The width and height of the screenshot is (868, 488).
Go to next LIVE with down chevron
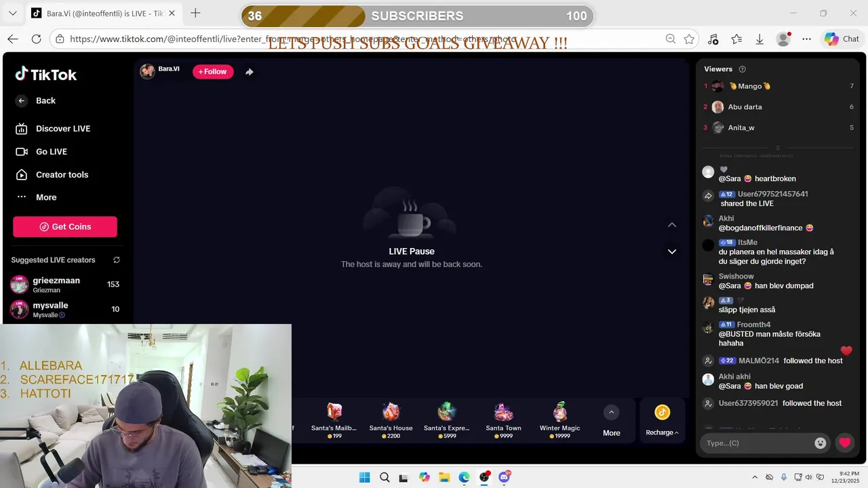[672, 251]
